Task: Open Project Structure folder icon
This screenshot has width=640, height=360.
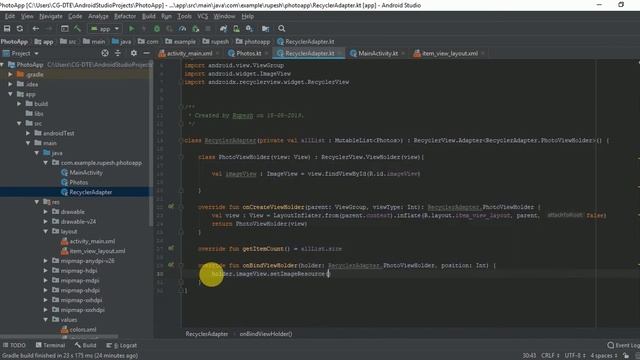Action: (x=265, y=29)
